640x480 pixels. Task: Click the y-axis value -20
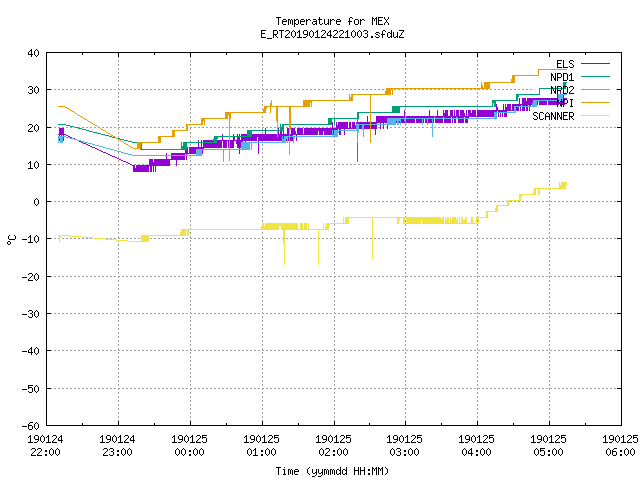click(31, 277)
